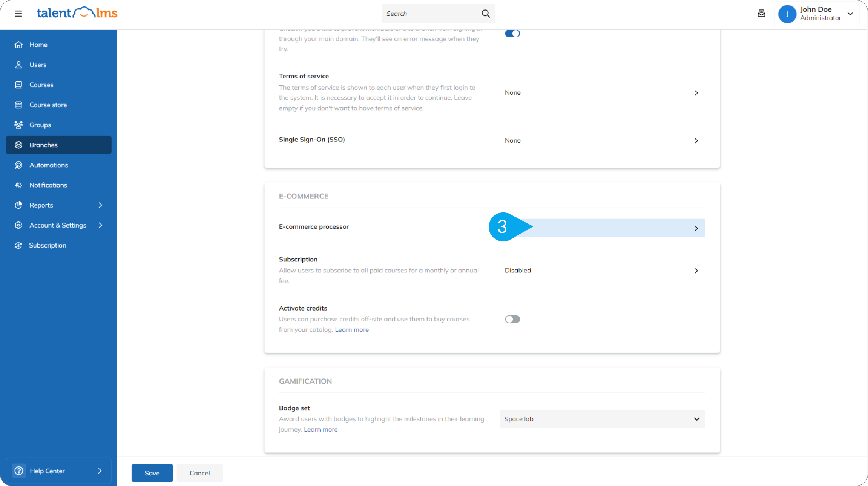Click the Notifications megaphone icon
The height and width of the screenshot is (486, 868).
tap(18, 185)
